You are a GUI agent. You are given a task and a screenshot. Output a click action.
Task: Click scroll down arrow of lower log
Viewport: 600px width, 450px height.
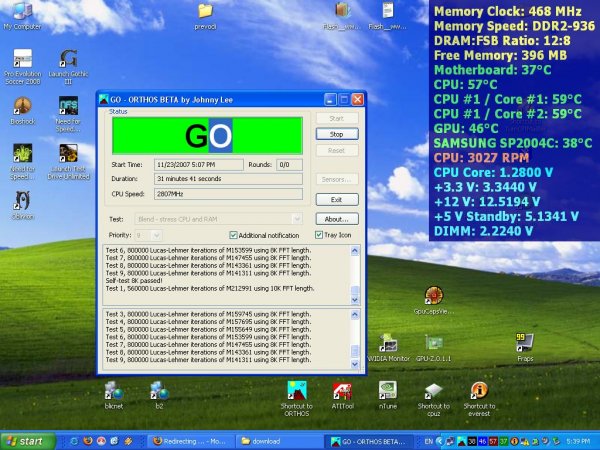355,364
